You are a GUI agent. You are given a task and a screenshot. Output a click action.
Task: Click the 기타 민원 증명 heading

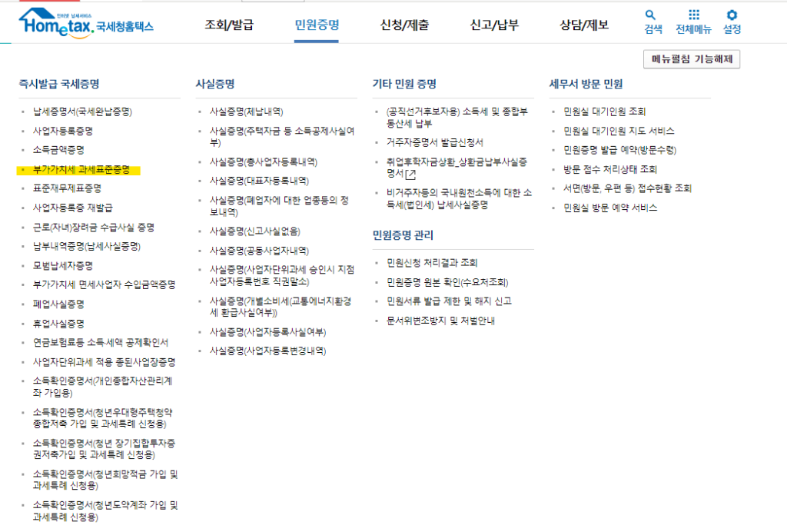(x=404, y=84)
